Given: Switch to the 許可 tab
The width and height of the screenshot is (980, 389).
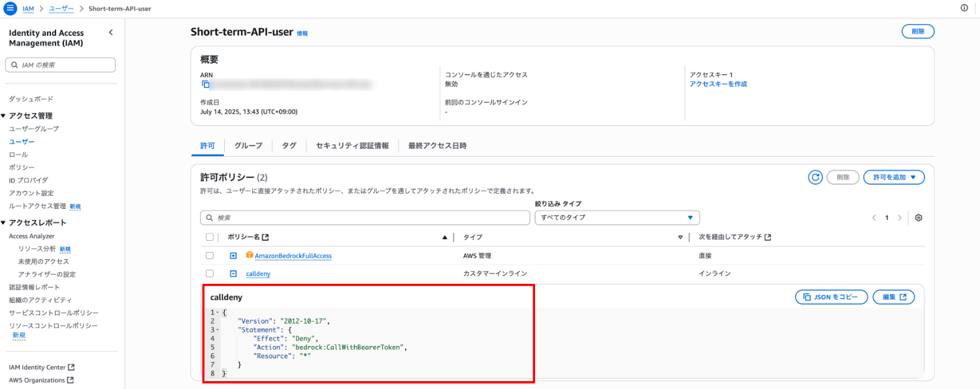Looking at the screenshot, I should [207, 146].
